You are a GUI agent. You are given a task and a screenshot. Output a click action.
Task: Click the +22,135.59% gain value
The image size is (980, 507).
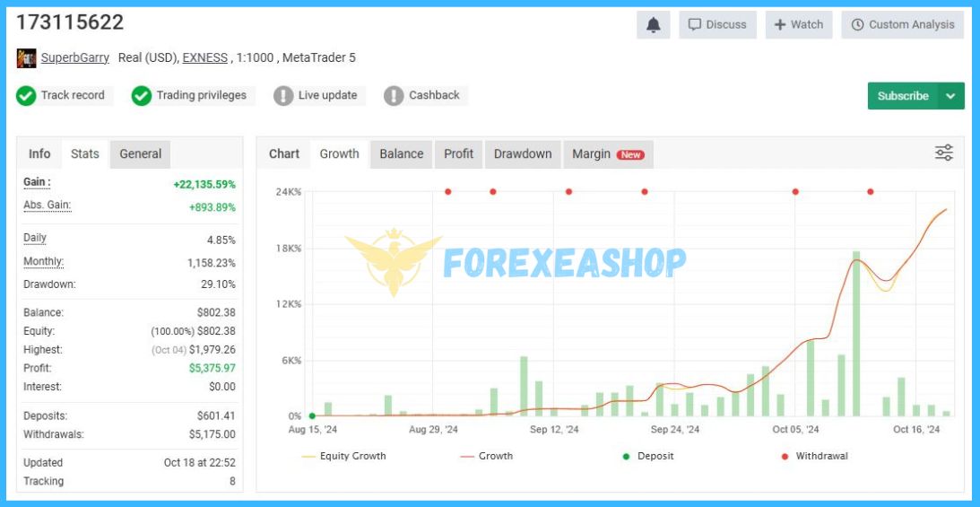point(204,185)
